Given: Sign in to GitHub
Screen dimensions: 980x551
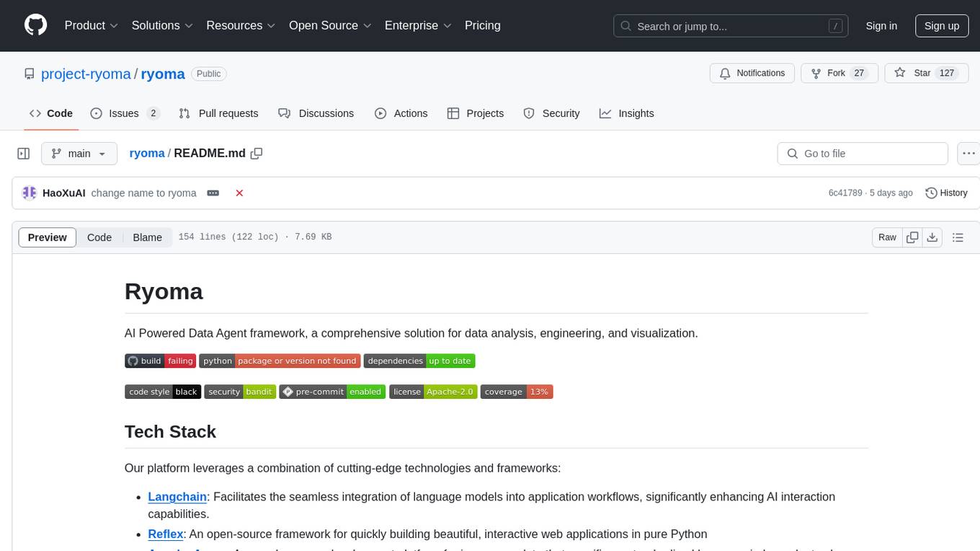Looking at the screenshot, I should pos(881,26).
